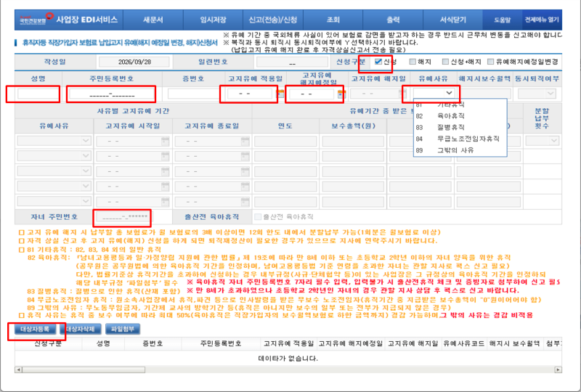Image resolution: width=581 pixels, height=392 pixels.
Task: Collapse the open 유예사유 dropdown arrow
Action: tap(449, 93)
